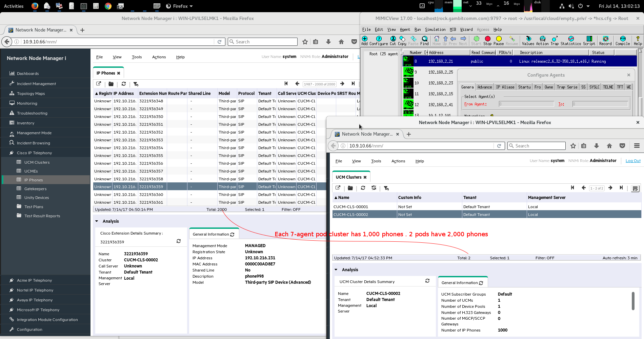The height and width of the screenshot is (339, 644).
Task: Open Action tool in MIMICView toolbar
Action: (x=542, y=41)
